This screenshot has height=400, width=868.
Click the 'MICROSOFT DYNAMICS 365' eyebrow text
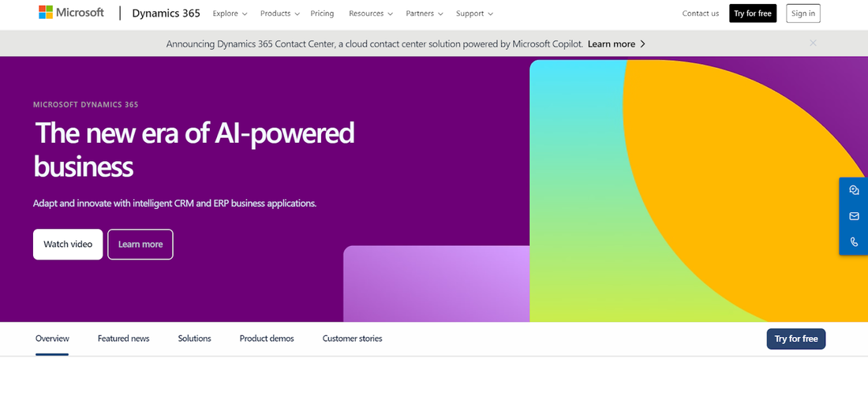pos(86,105)
